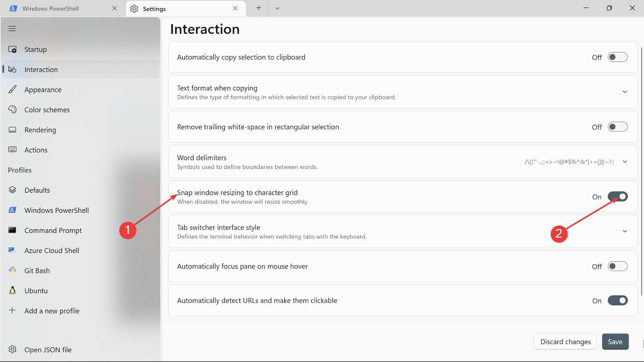Toggle automatically copy selection to clipboard

[618, 57]
